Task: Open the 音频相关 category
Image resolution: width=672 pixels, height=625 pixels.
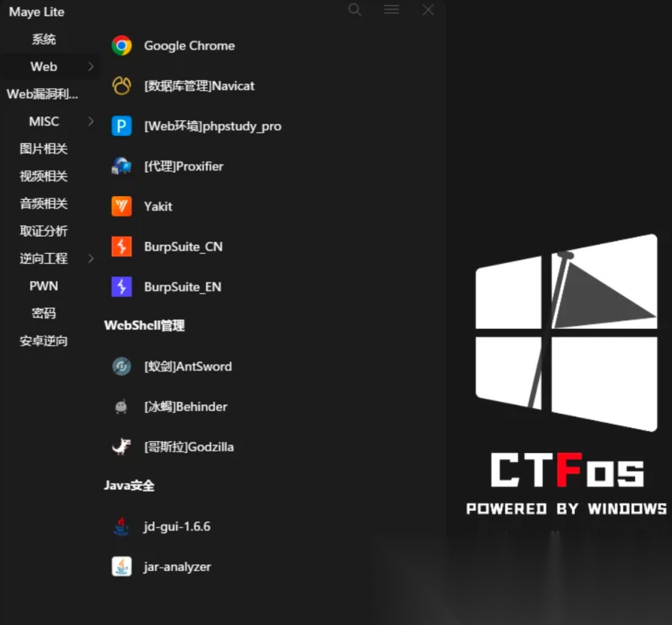Action: [44, 203]
